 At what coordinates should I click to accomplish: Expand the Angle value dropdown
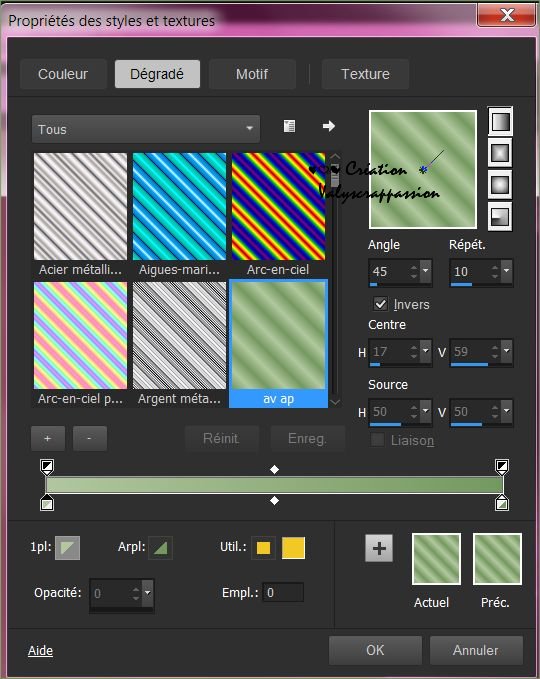425,270
